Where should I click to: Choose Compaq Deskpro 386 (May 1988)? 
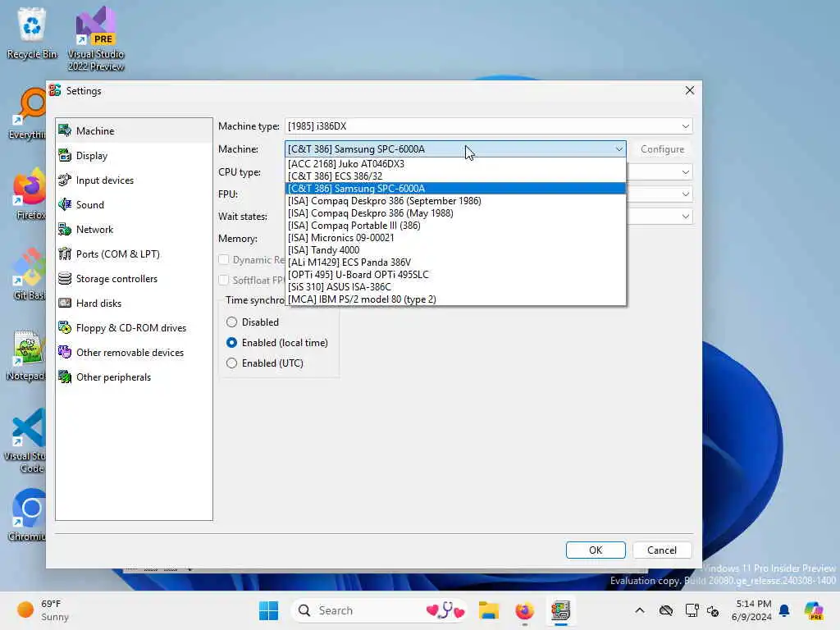pyautogui.click(x=455, y=213)
